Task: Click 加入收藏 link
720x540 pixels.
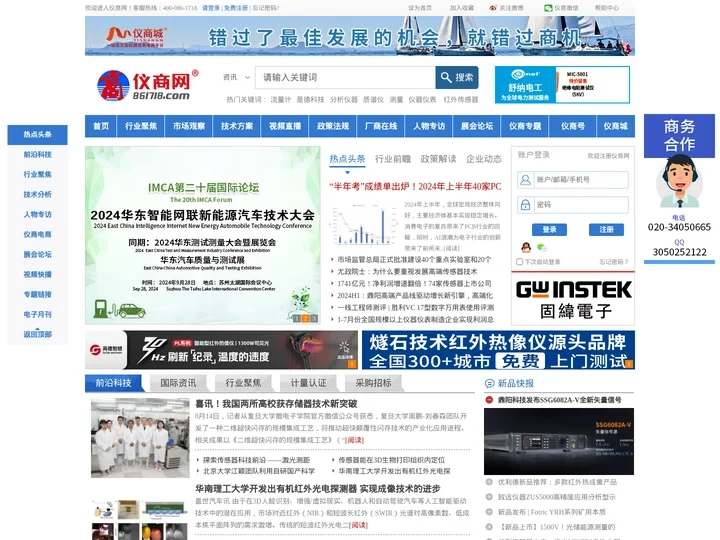Action: pyautogui.click(x=461, y=8)
